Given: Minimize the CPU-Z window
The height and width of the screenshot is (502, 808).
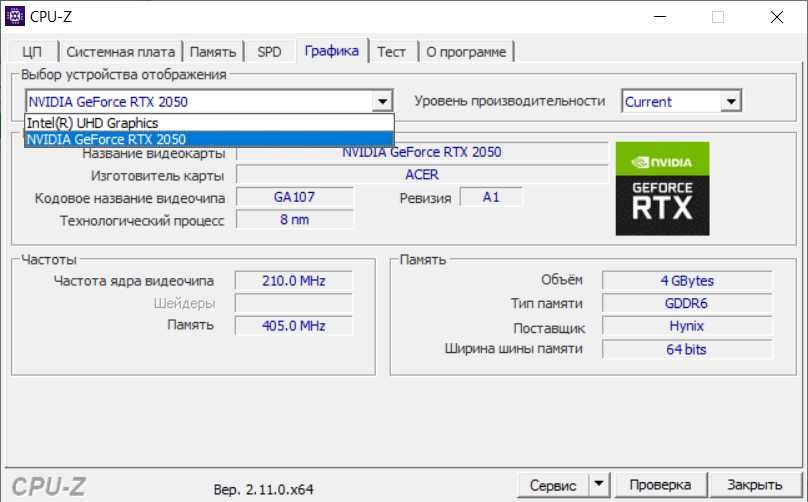Looking at the screenshot, I should [660, 17].
